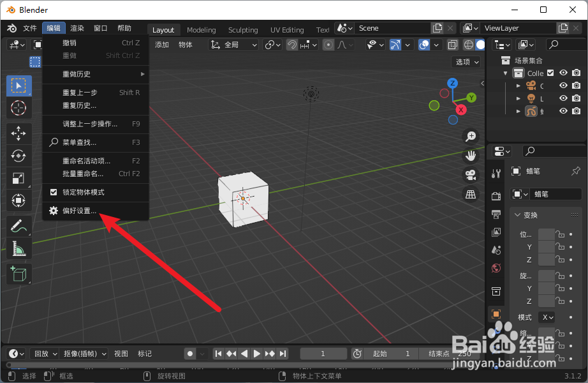The image size is (588, 383).
Task: Collapse the 变换 transform panel
Action: click(517, 214)
